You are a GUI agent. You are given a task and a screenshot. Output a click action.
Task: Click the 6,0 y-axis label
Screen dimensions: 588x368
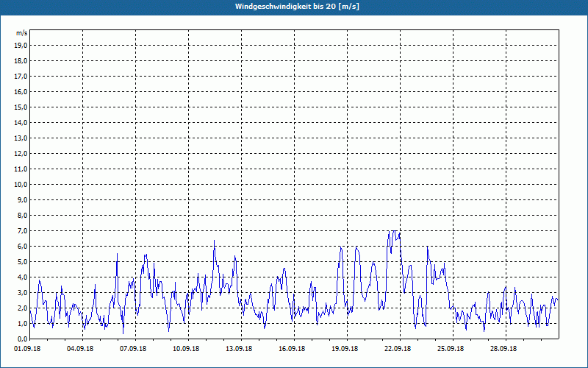click(x=23, y=246)
